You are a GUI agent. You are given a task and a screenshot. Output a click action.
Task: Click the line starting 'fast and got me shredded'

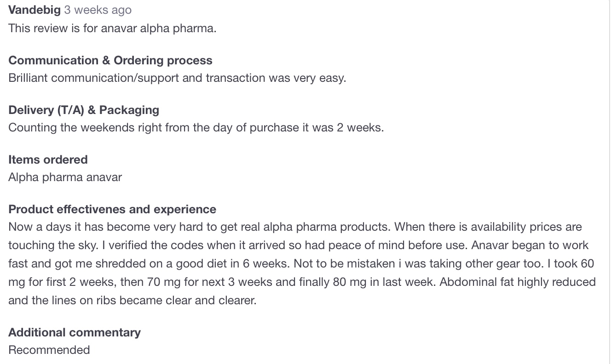301,264
